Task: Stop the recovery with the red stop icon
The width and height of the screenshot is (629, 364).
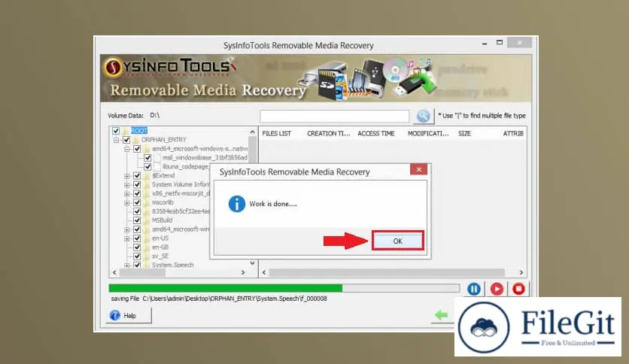Action: 518,289
